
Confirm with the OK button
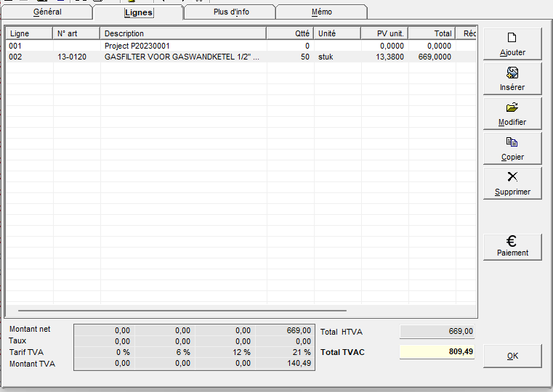click(512, 356)
